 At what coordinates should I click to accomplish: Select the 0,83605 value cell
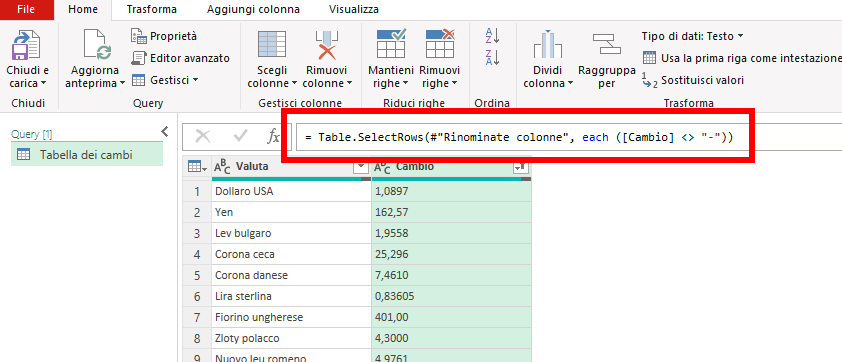[x=451, y=296]
